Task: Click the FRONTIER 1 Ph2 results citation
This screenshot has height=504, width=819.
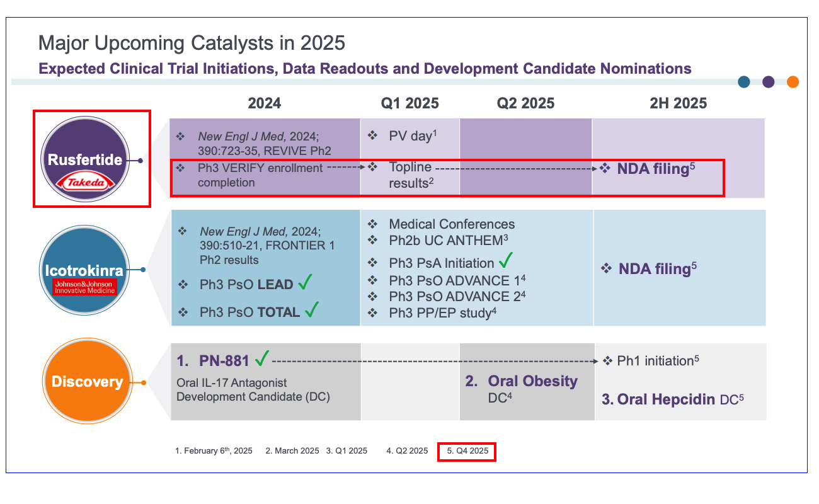Action: 267,246
